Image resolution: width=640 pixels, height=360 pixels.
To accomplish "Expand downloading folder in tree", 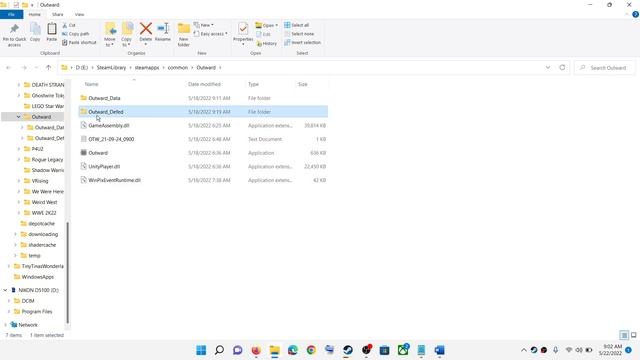I will click(15, 234).
